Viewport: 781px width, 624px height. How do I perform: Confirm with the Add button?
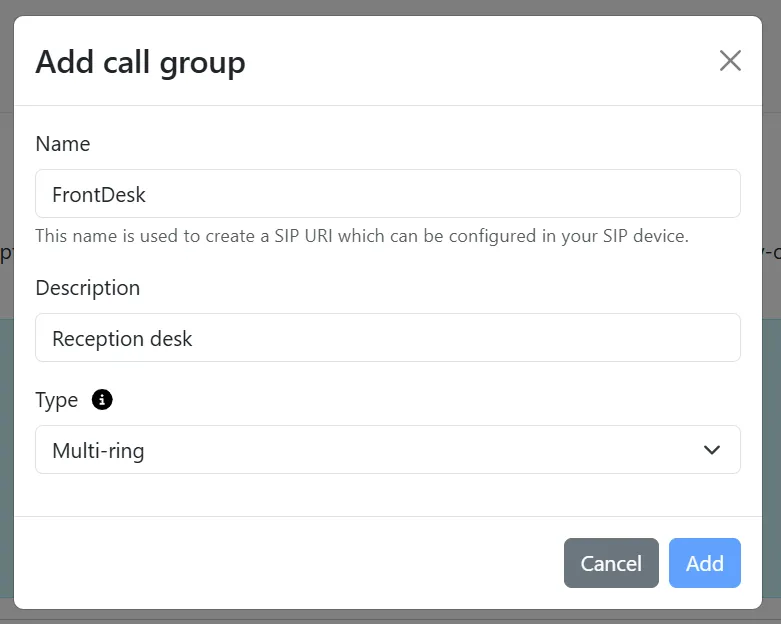pyautogui.click(x=704, y=563)
